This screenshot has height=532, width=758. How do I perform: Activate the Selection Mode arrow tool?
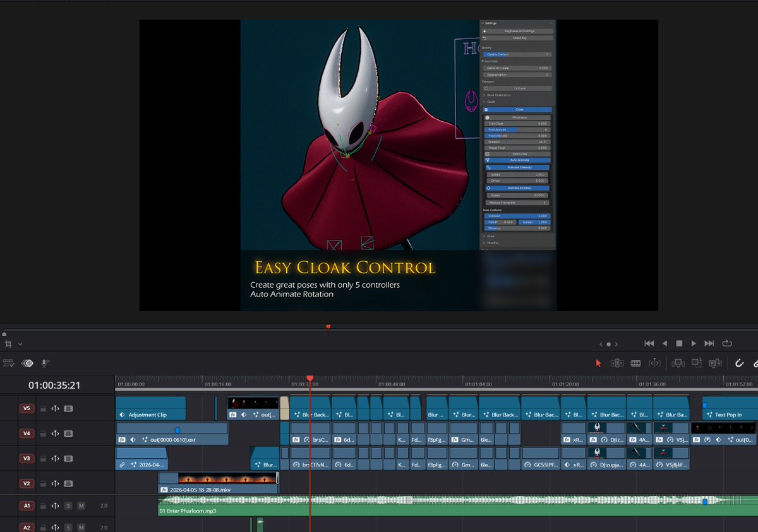click(x=599, y=363)
